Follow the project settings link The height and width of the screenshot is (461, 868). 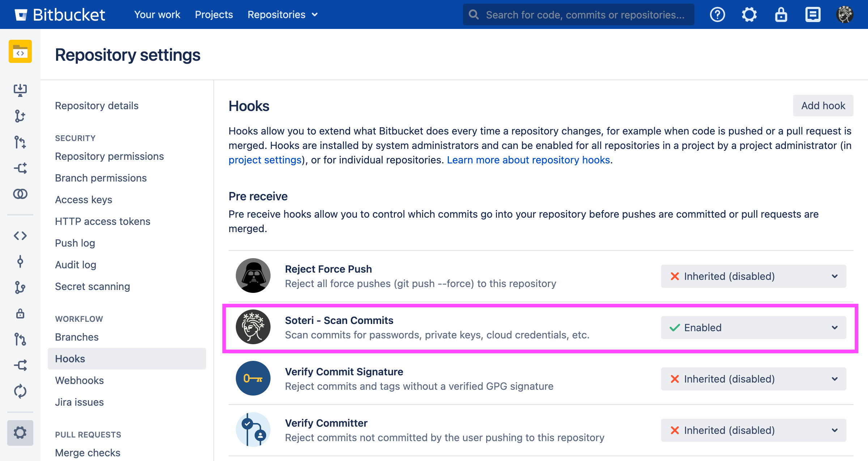(265, 160)
